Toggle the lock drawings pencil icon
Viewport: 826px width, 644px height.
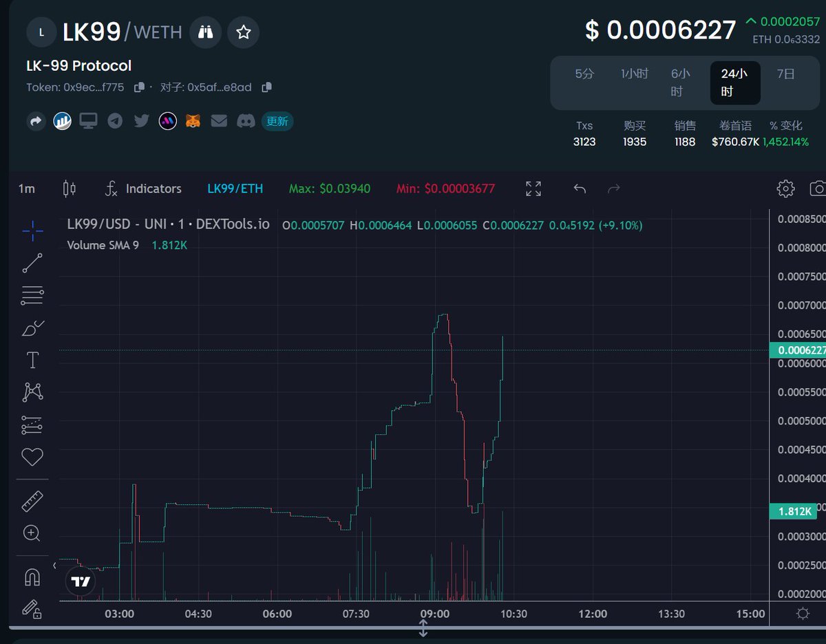32,609
